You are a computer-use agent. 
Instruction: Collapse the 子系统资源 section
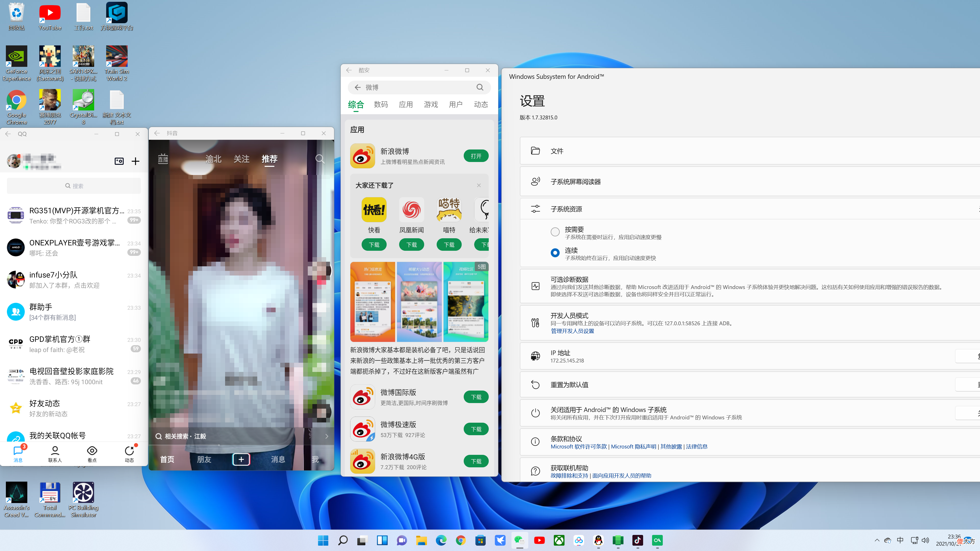tap(750, 209)
